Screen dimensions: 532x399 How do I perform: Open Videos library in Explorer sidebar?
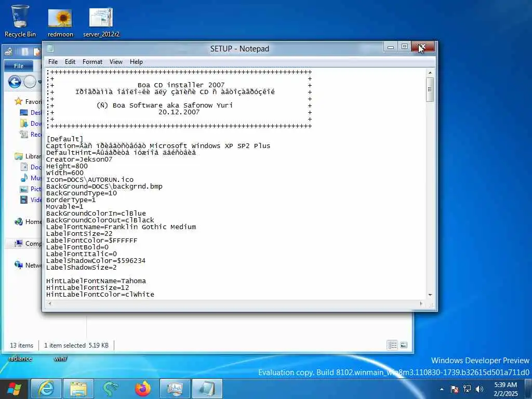(31, 200)
